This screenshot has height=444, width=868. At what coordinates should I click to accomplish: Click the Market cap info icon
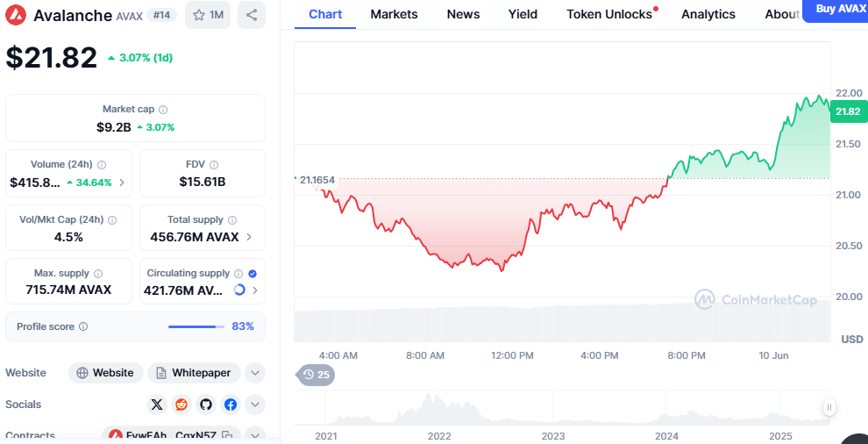click(x=163, y=110)
